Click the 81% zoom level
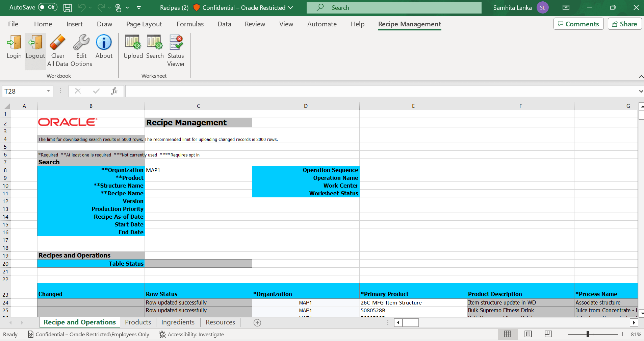644x341 pixels. click(x=636, y=334)
